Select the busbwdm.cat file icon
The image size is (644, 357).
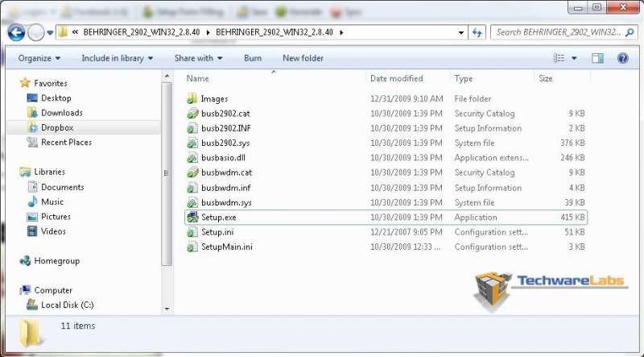[192, 172]
